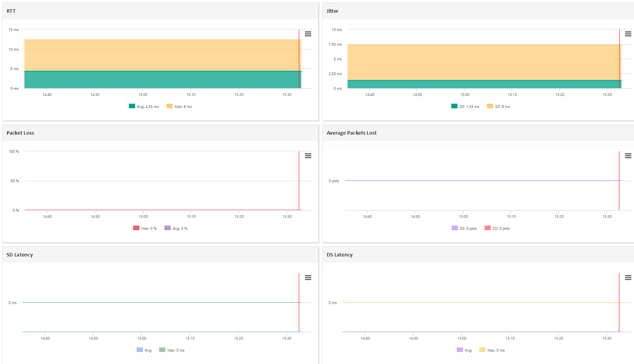Click the purple Avg swatch in DS Latency
The image size is (634, 364).
point(460,350)
